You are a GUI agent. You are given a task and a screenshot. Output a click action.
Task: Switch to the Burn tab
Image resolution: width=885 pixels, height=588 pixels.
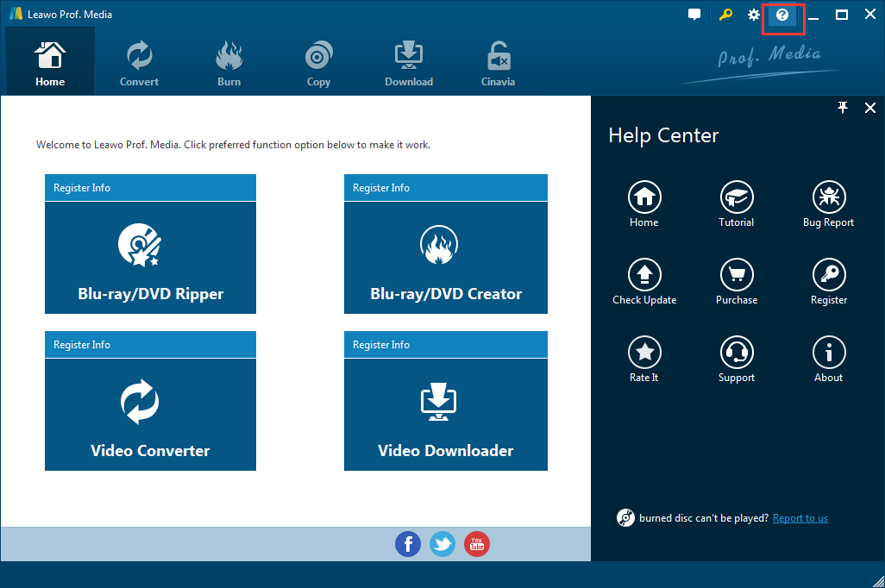[229, 62]
